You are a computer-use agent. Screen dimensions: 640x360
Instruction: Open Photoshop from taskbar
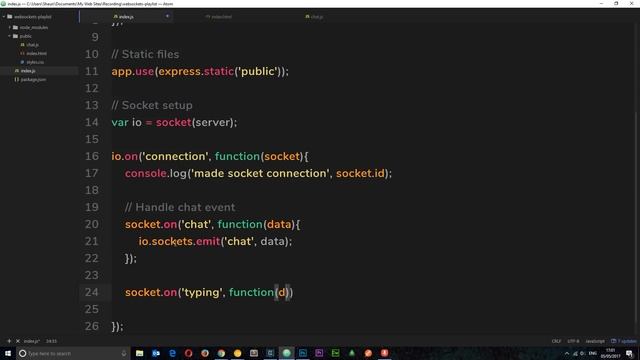tap(303, 353)
